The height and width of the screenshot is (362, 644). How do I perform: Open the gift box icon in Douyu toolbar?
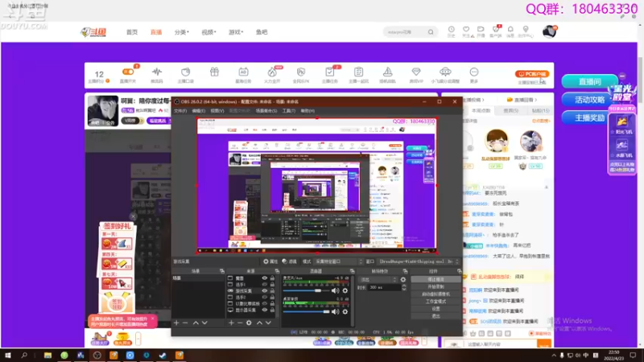pyautogui.click(x=214, y=72)
